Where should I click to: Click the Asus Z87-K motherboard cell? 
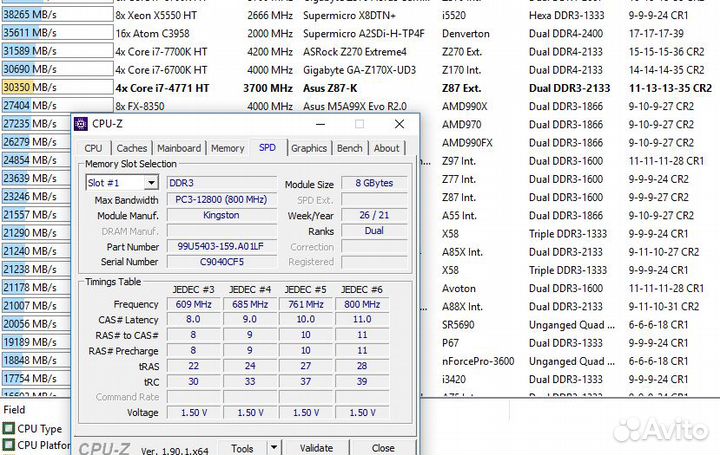[x=330, y=88]
